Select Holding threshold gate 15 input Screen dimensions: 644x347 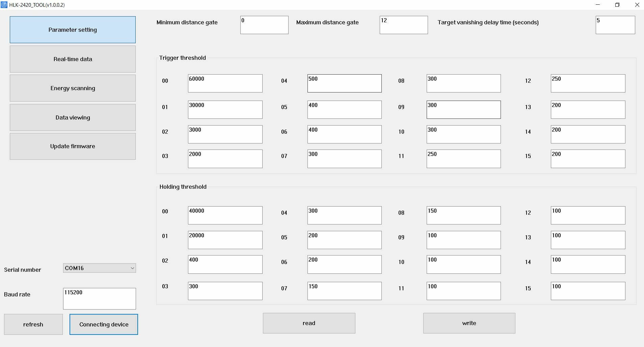(x=588, y=291)
